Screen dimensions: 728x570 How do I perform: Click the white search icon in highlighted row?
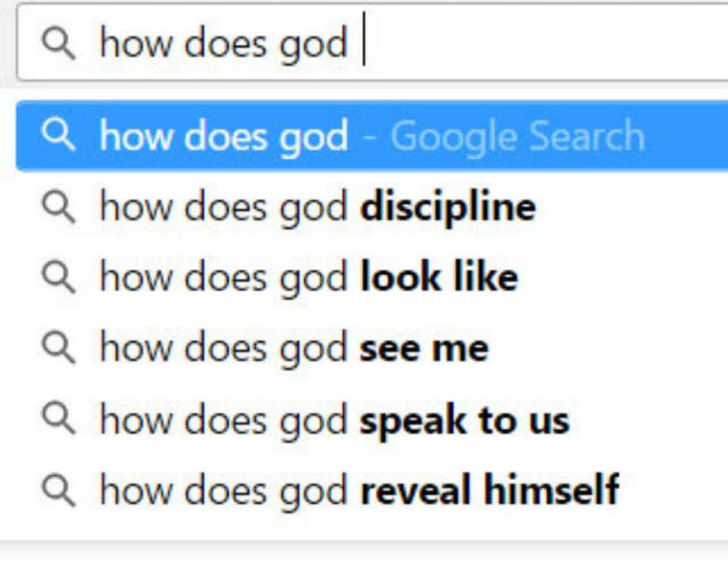(58, 135)
